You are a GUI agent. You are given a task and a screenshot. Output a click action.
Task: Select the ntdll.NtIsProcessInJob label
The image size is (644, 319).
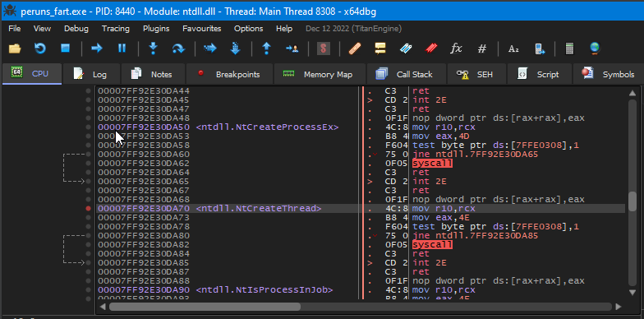click(x=264, y=289)
